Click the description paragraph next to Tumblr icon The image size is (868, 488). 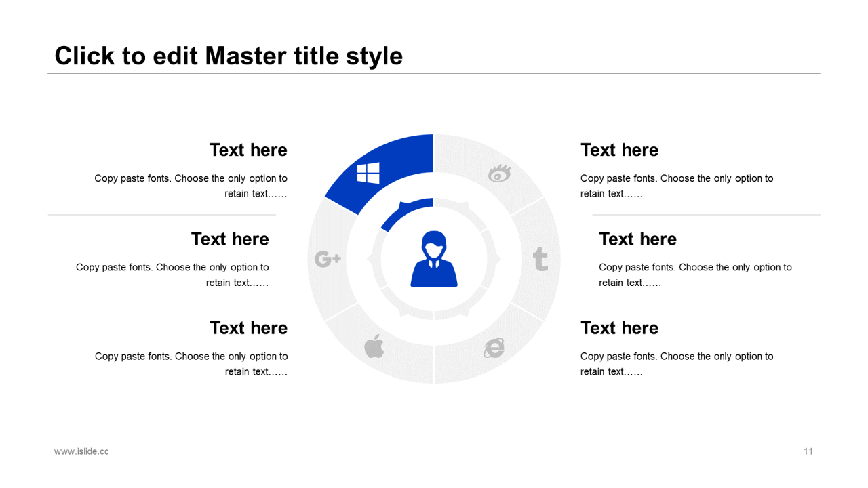pyautogui.click(x=695, y=274)
